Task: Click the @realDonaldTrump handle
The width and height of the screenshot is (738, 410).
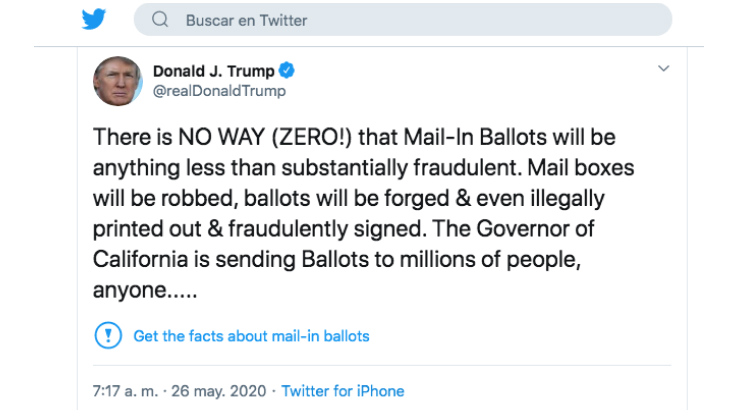Action: coord(219,91)
